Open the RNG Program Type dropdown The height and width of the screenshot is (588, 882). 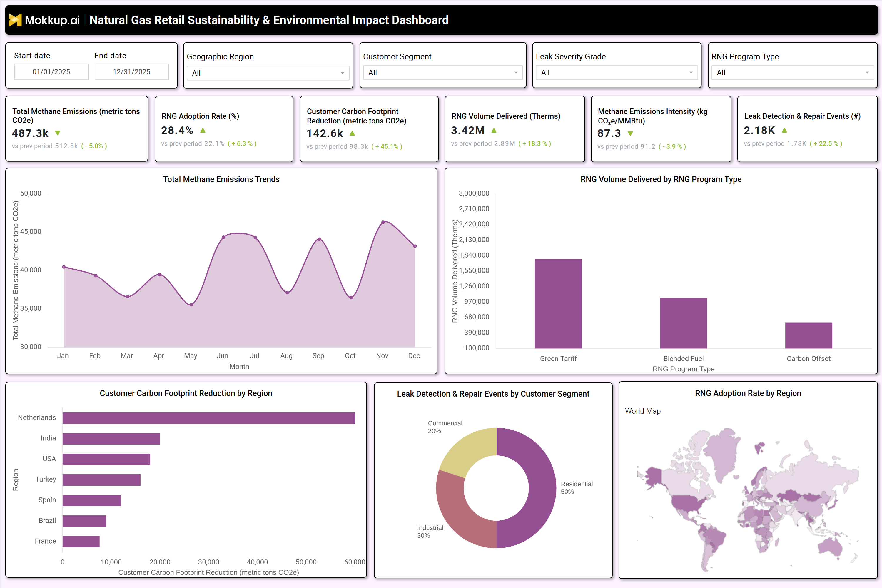click(792, 73)
